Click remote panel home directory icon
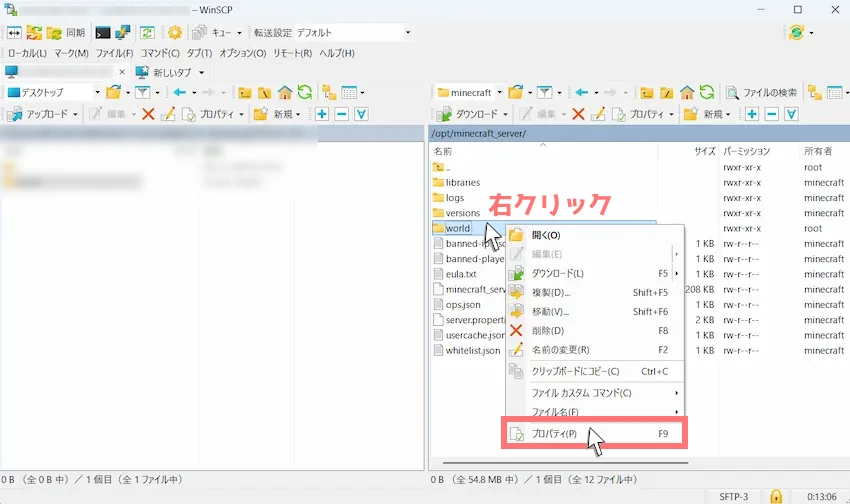 pyautogui.click(x=687, y=93)
